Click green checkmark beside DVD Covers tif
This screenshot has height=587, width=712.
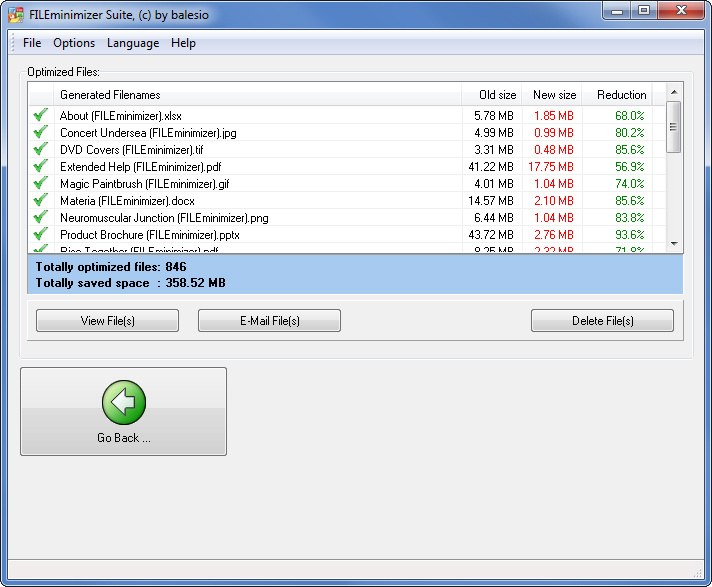[41, 149]
